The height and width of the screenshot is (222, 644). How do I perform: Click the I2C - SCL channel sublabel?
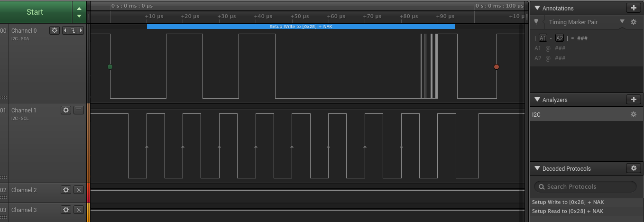(20, 118)
